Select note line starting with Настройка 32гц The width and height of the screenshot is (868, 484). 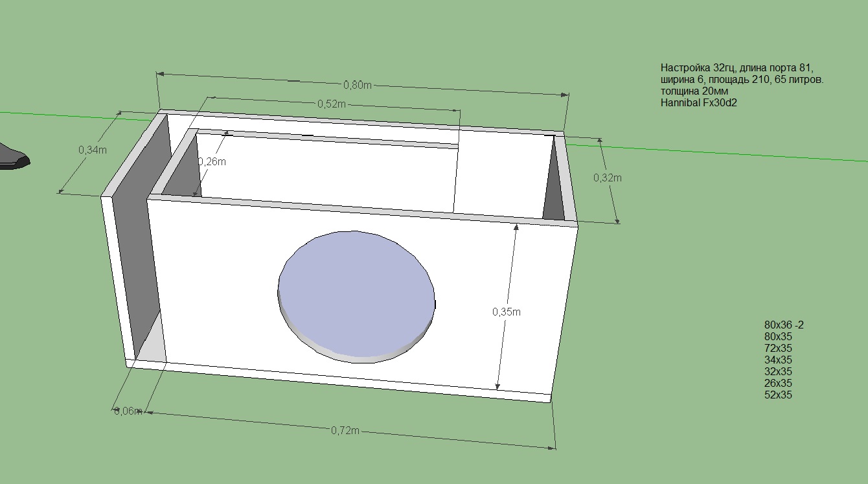(x=736, y=67)
